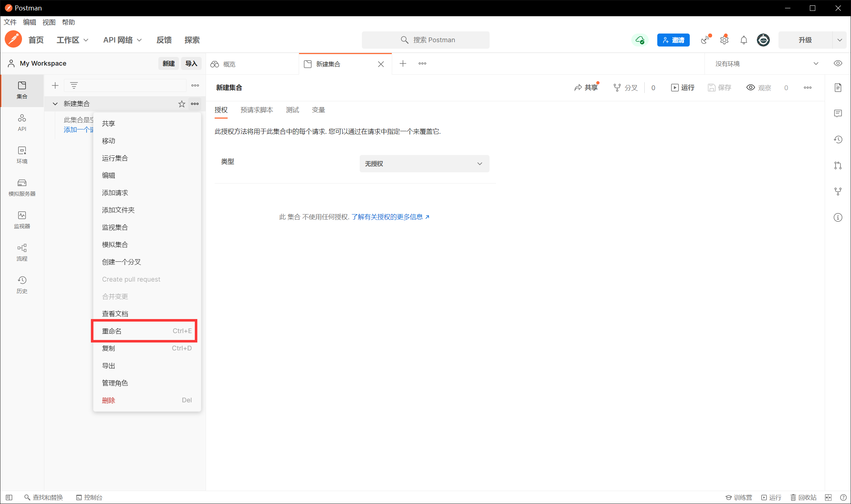The width and height of the screenshot is (851, 504).
Task: Open the Environments sidebar section
Action: coord(22,155)
